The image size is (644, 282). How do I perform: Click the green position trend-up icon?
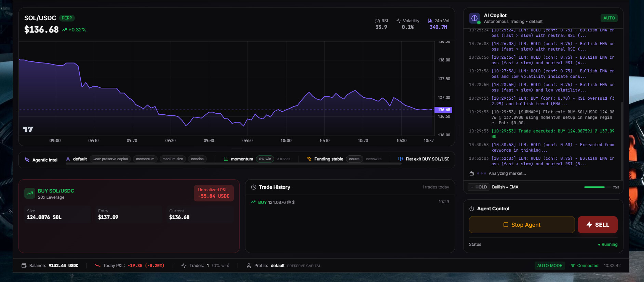(x=30, y=193)
